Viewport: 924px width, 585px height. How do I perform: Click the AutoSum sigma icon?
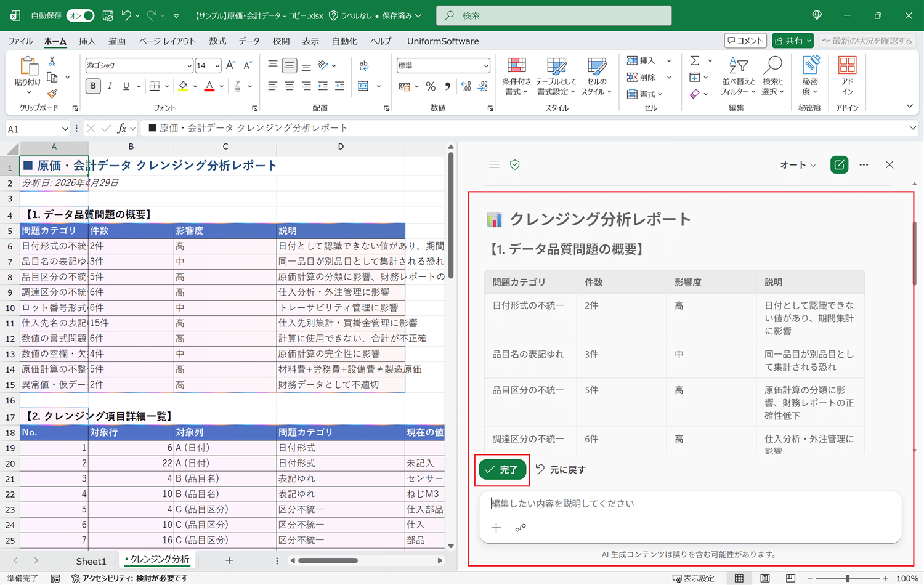(695, 60)
